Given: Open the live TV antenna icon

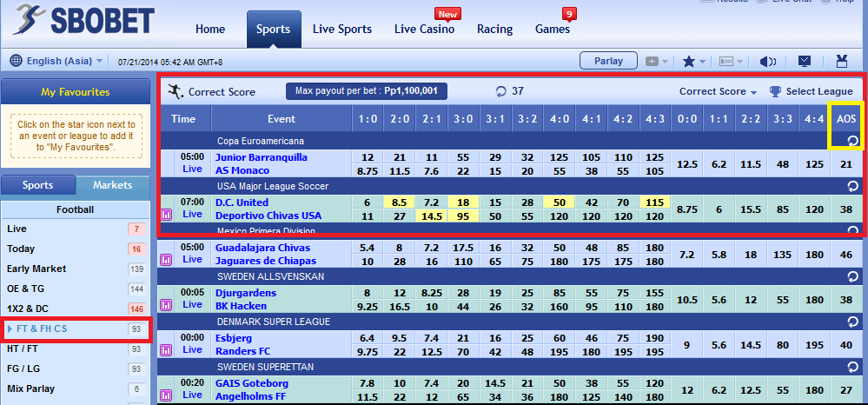Looking at the screenshot, I should 842,61.
